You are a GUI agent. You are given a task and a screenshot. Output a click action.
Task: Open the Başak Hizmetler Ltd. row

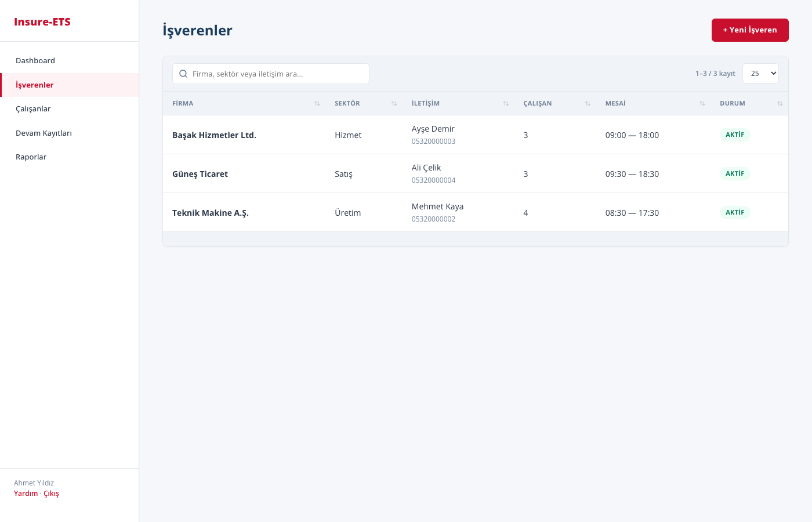pyautogui.click(x=214, y=135)
